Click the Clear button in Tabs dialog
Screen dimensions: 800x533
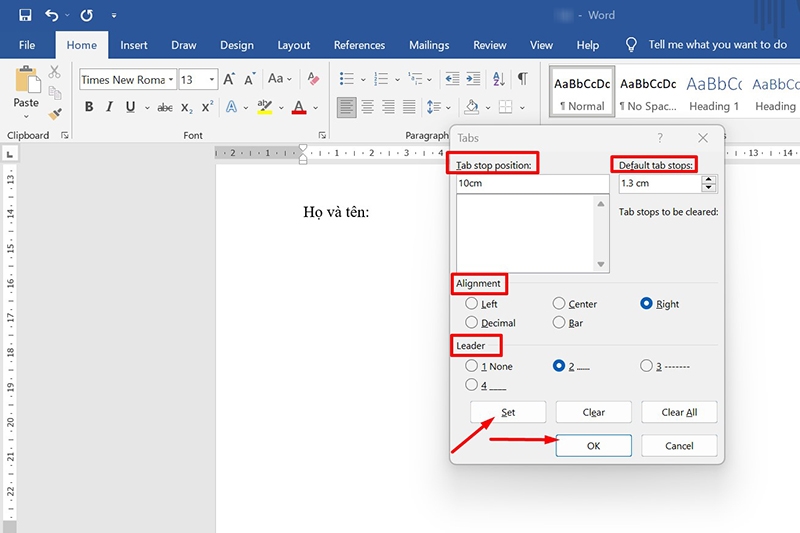(593, 412)
